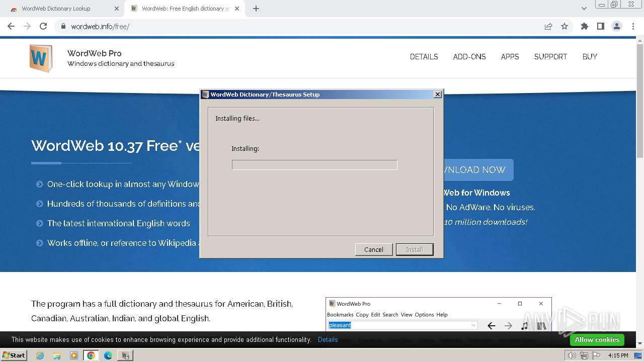
Task: Click the disabled Install button
Action: coord(415,249)
